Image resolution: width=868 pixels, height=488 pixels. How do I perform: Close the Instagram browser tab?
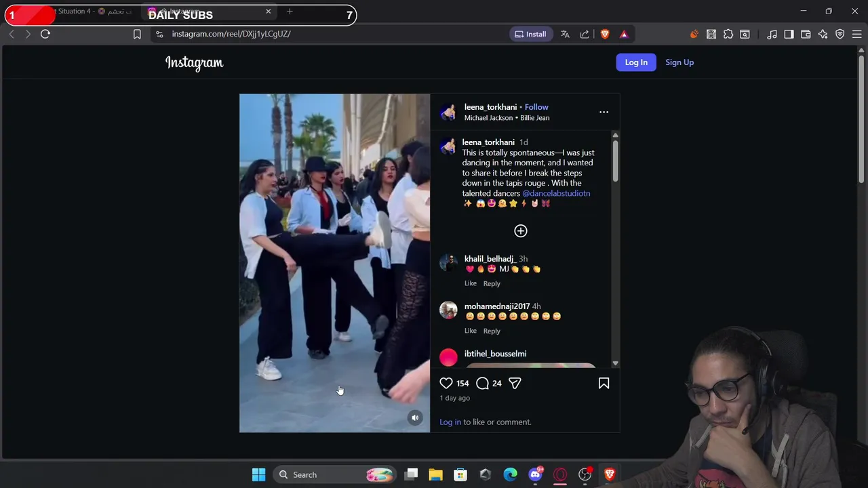(x=268, y=12)
